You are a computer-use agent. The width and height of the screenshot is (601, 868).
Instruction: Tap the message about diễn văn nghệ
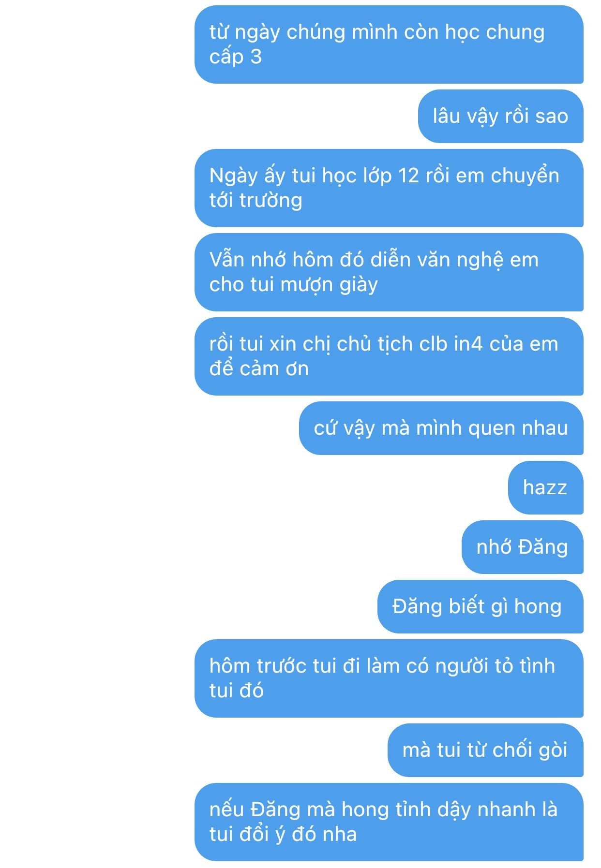click(x=389, y=272)
